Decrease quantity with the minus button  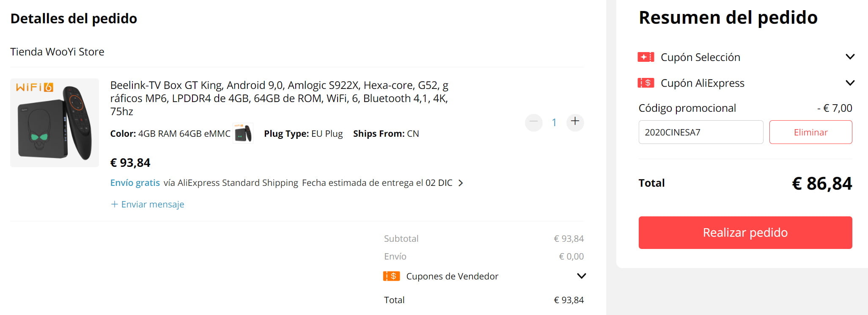533,122
